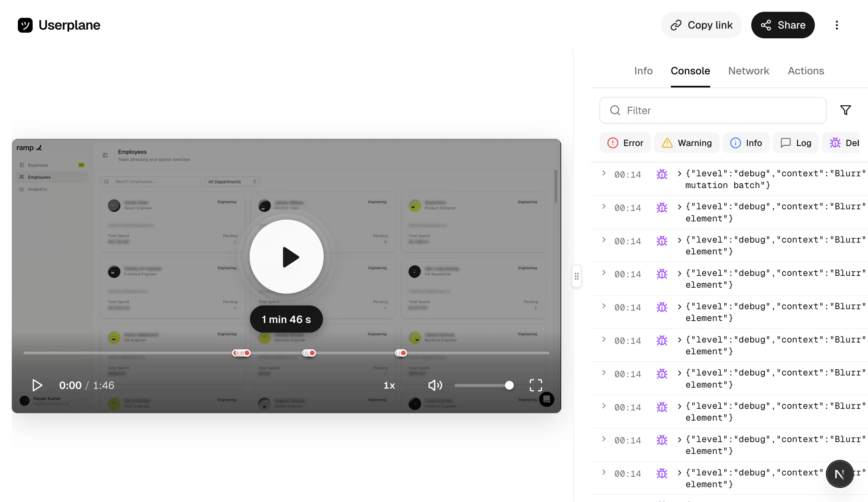This screenshot has width=868, height=502.
Task: Switch to the Network tab
Action: tap(749, 71)
